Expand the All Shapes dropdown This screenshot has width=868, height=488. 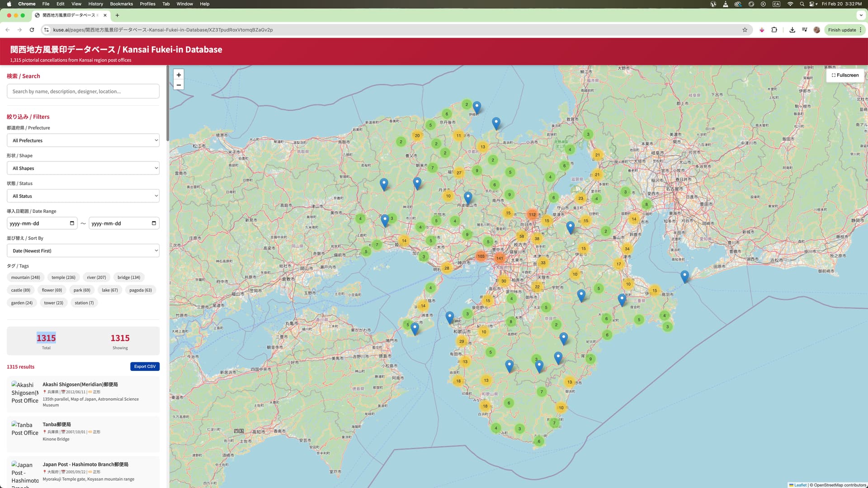pos(83,168)
